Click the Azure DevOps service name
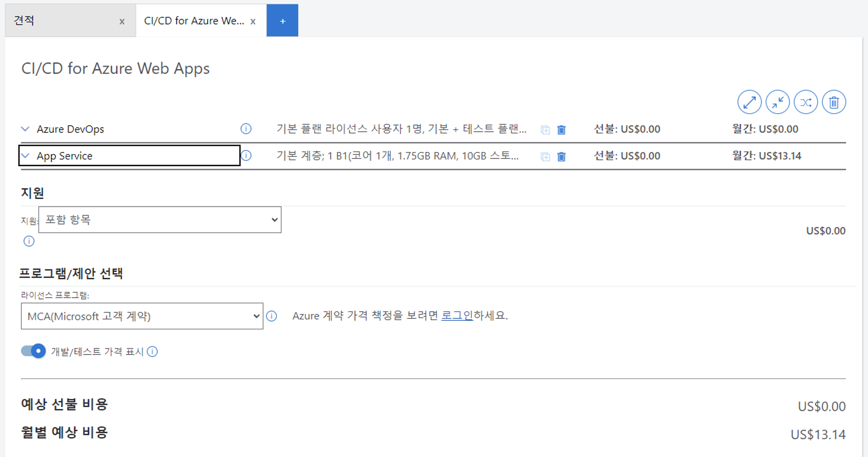 [70, 129]
